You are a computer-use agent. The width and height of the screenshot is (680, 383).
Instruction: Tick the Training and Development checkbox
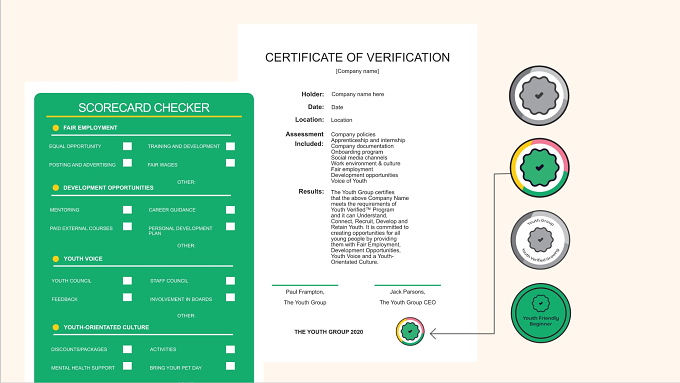(230, 146)
